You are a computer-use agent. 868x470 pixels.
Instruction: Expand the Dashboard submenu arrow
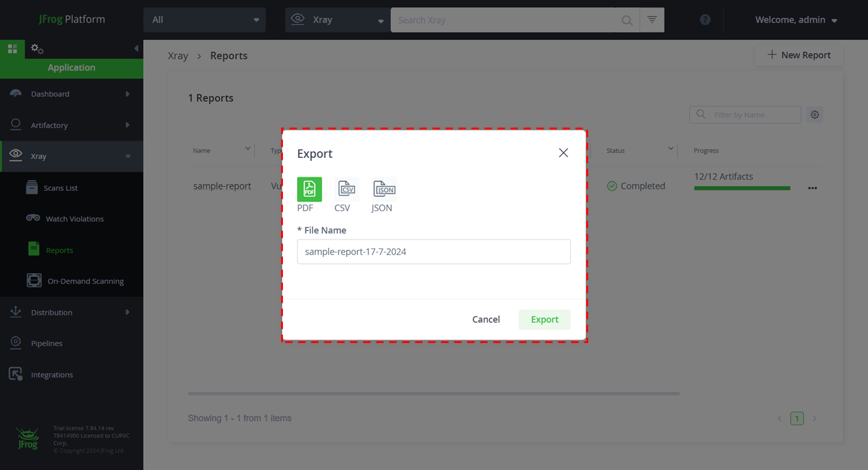click(128, 94)
